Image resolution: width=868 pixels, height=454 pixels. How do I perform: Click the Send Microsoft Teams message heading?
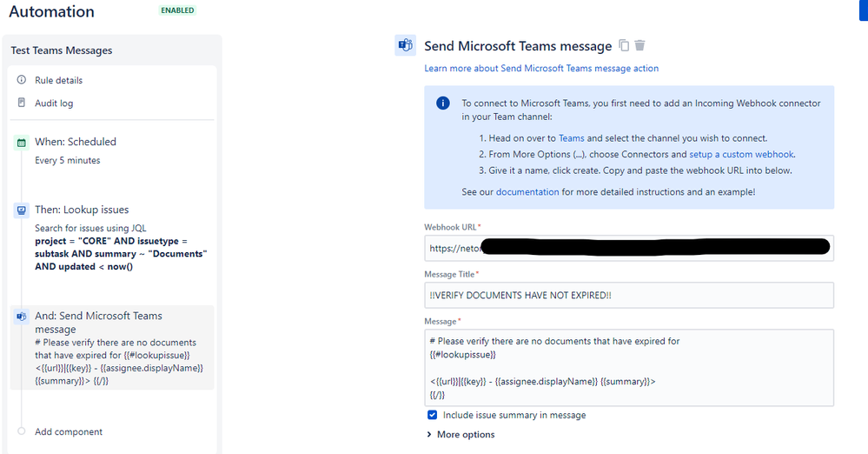click(518, 46)
